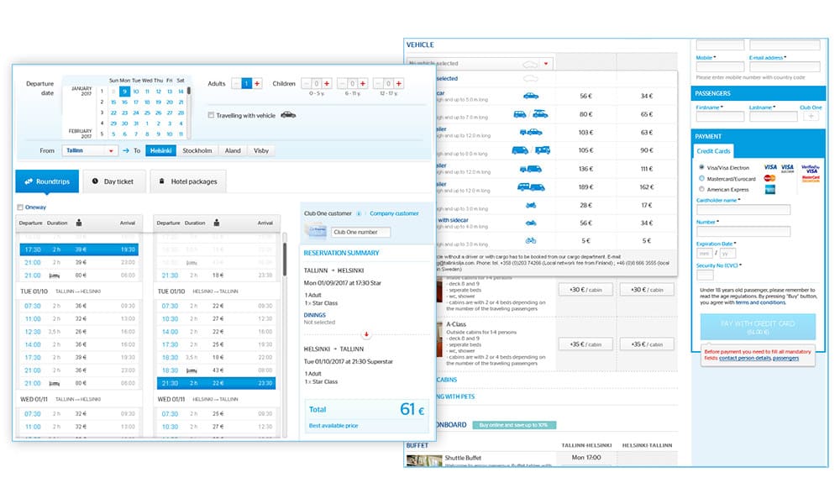
Task: Expand the vehicle selection dropdown arrow
Action: point(546,64)
